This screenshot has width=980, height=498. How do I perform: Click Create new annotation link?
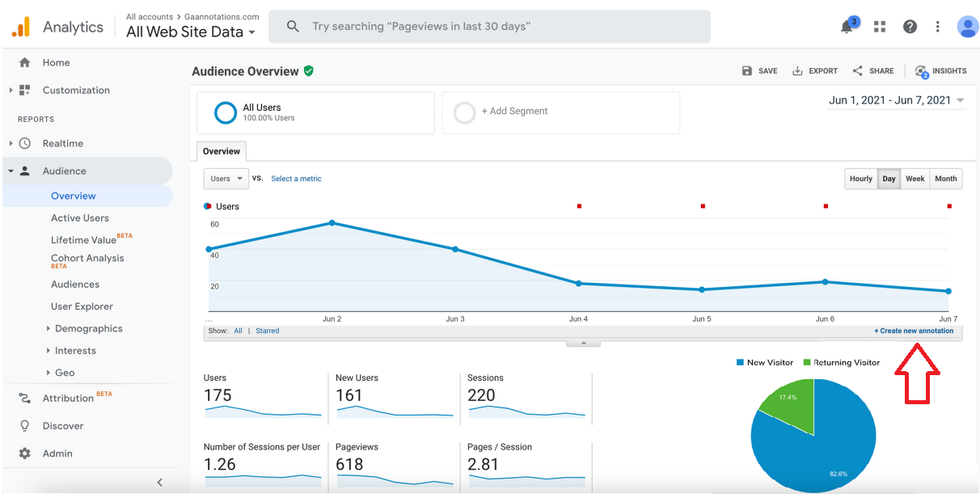914,331
